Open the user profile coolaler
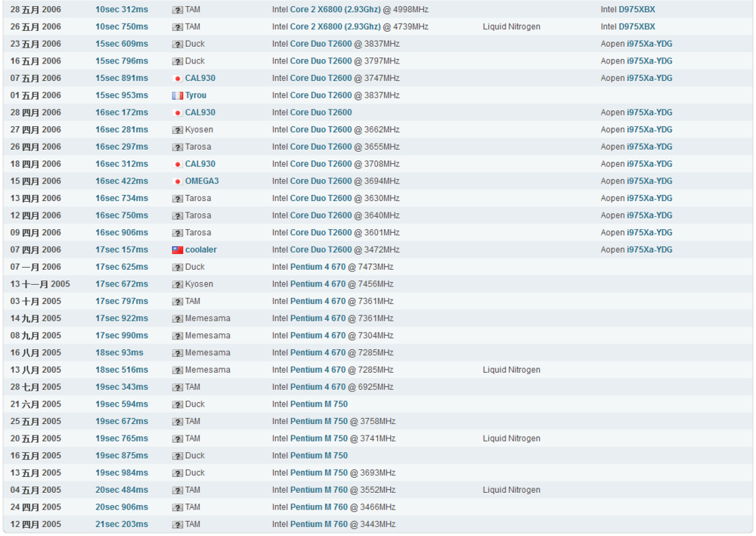This screenshot has height=536, width=756. (201, 249)
